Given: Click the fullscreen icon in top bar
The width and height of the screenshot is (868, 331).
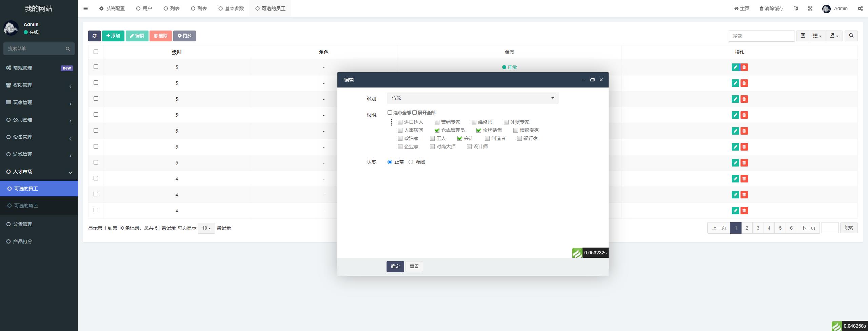Looking at the screenshot, I should [810, 8].
